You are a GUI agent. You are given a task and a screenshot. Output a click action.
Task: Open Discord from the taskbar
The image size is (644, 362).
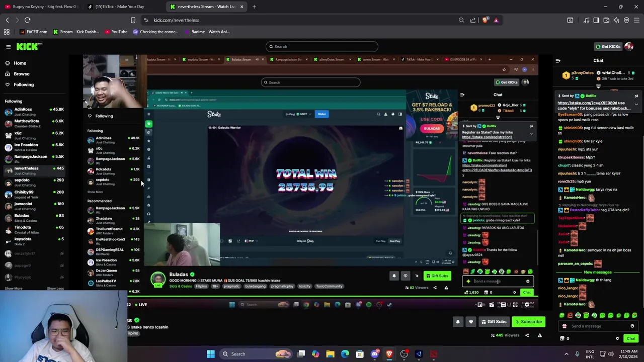tap(374, 354)
